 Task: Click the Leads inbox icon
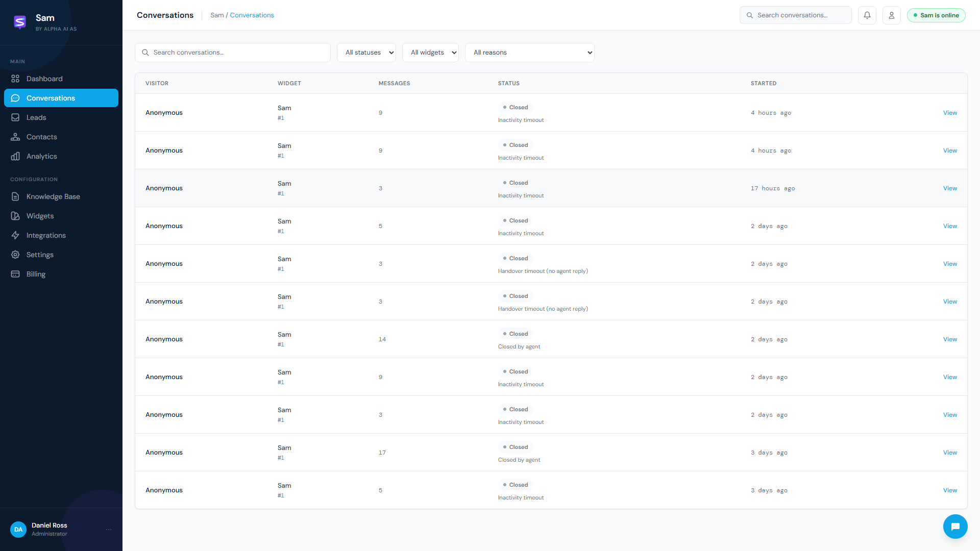(15, 117)
